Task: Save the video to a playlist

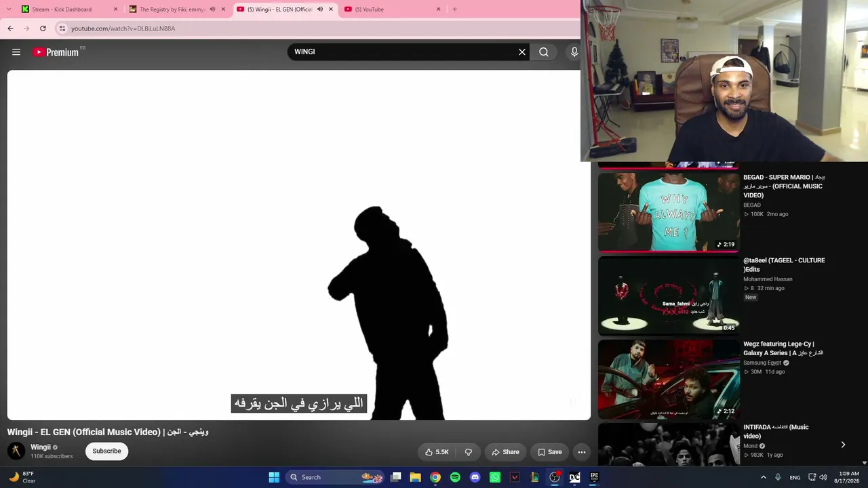Action: coord(550,452)
